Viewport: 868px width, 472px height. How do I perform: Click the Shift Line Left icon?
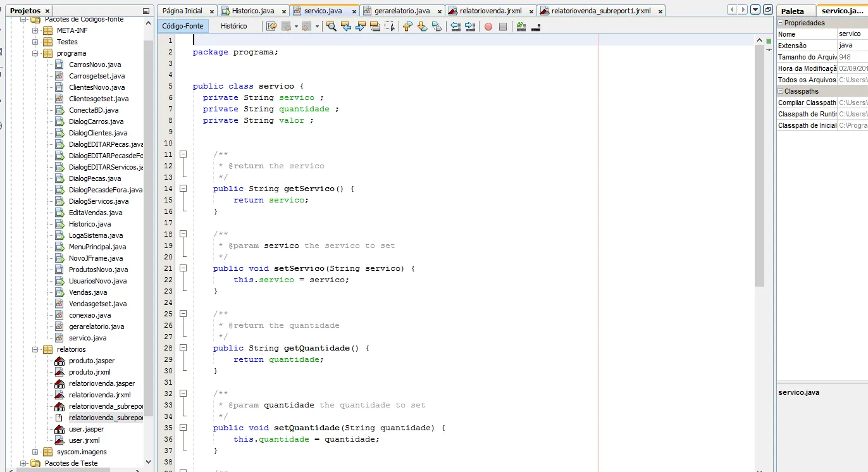(455, 27)
